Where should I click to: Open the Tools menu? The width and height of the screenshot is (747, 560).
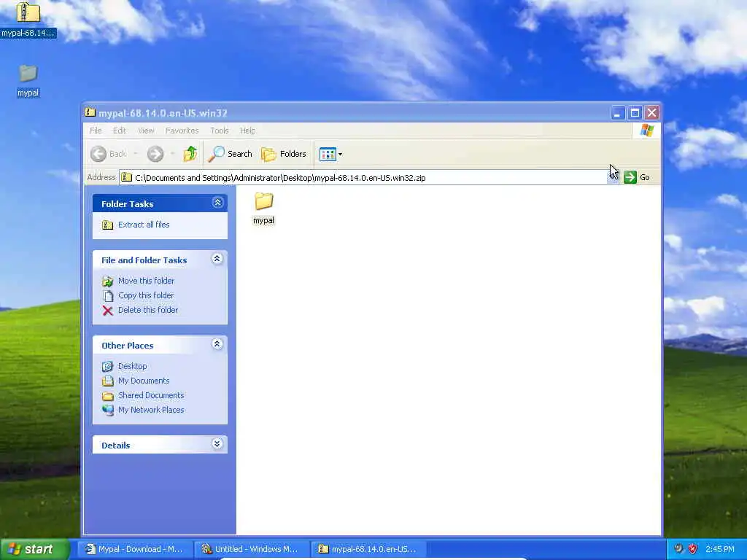220,131
